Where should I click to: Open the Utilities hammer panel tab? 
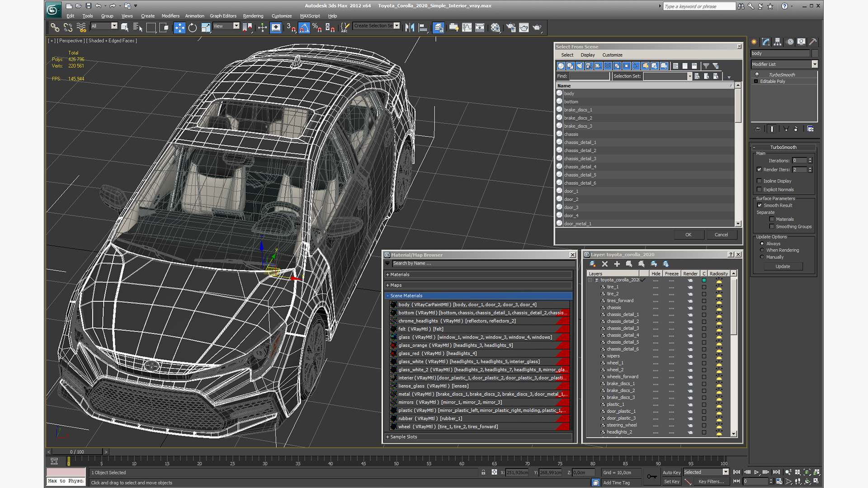point(813,42)
